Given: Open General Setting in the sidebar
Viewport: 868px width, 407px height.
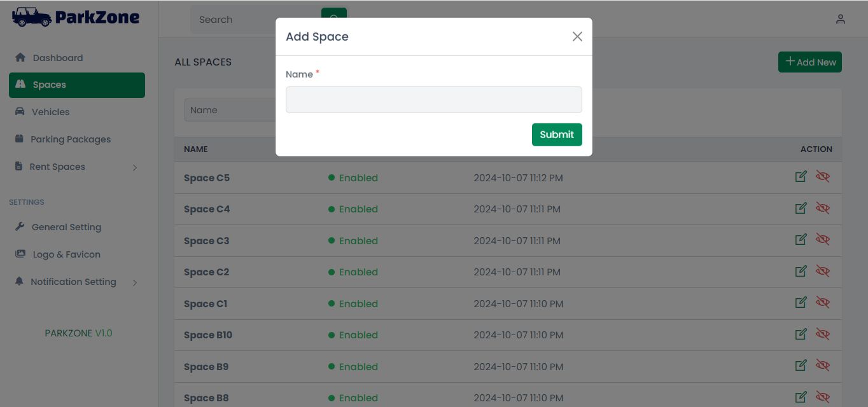Looking at the screenshot, I should pos(66,227).
